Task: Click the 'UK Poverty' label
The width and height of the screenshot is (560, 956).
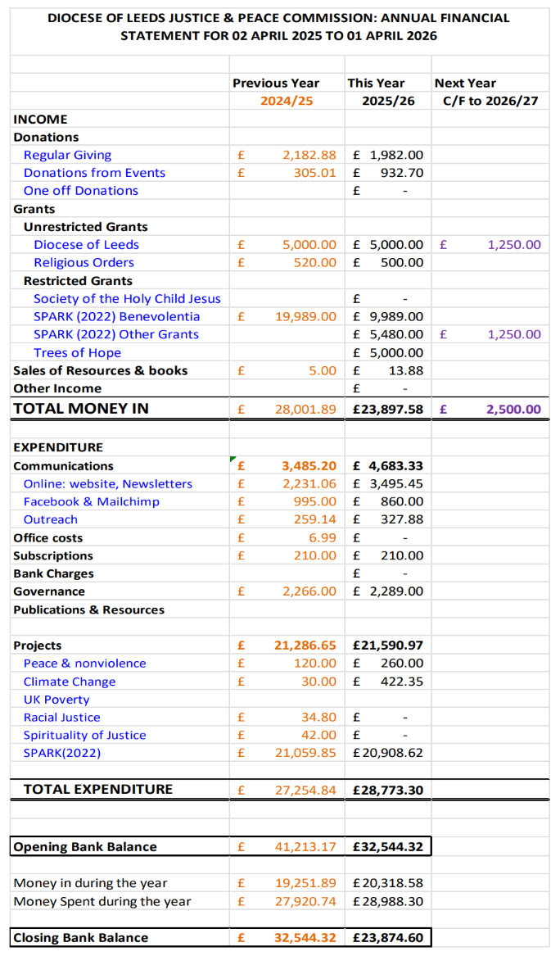Action: coord(56,700)
